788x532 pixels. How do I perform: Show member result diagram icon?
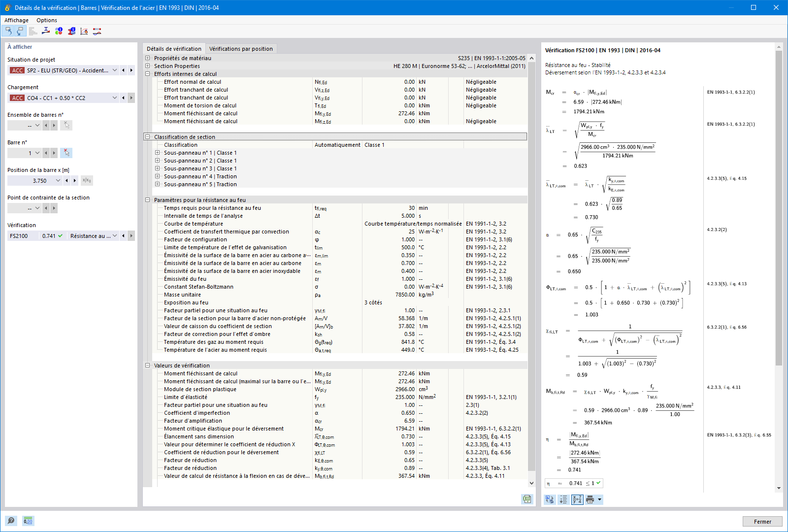coord(97,31)
